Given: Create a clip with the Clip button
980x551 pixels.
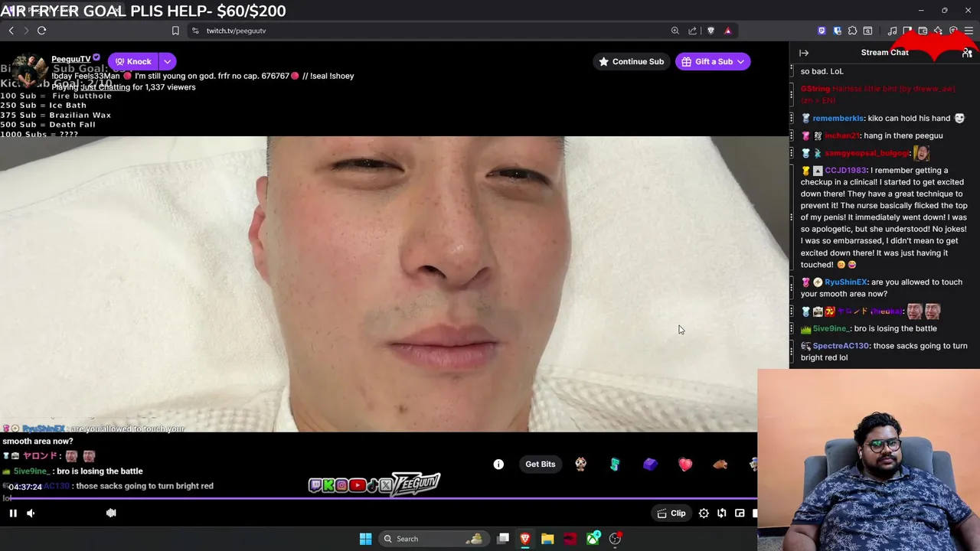Looking at the screenshot, I should pyautogui.click(x=671, y=514).
